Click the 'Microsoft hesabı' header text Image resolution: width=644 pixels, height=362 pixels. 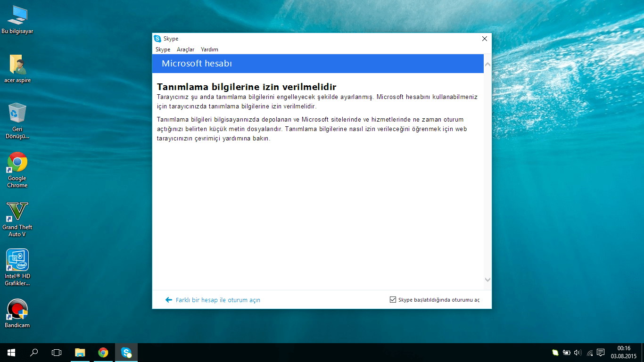(x=197, y=64)
